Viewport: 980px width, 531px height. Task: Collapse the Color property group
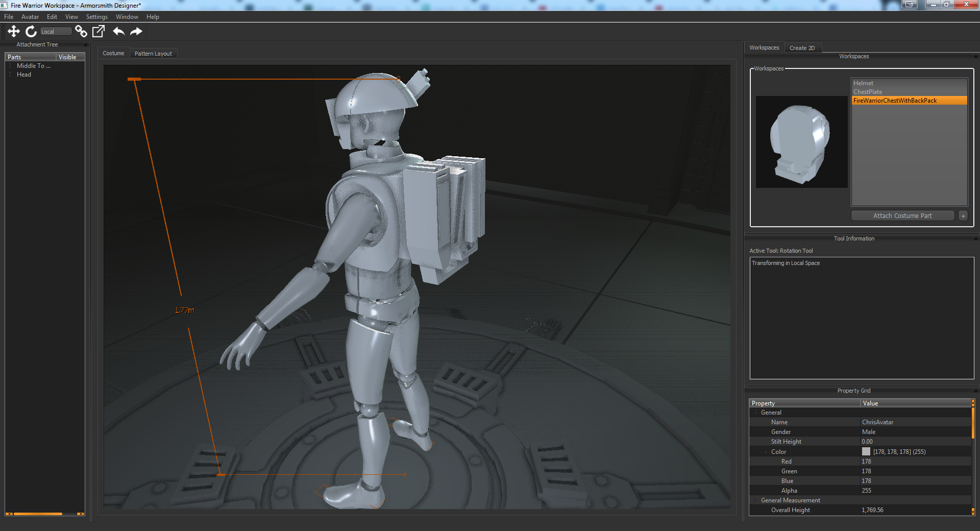(766, 452)
